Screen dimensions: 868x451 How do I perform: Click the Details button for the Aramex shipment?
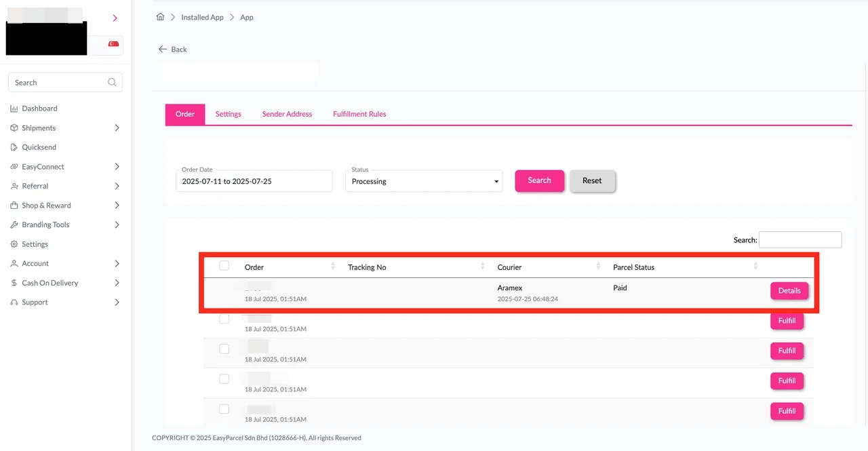point(789,290)
